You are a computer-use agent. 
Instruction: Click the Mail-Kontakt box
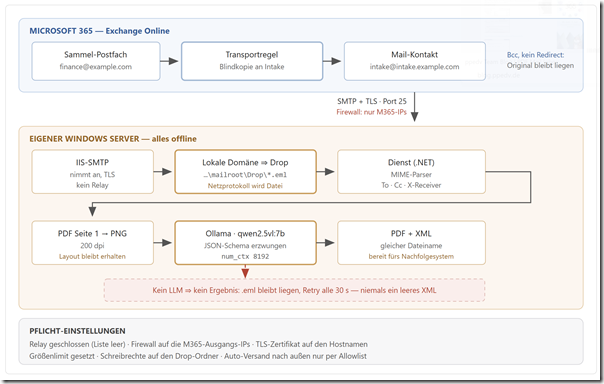point(414,61)
